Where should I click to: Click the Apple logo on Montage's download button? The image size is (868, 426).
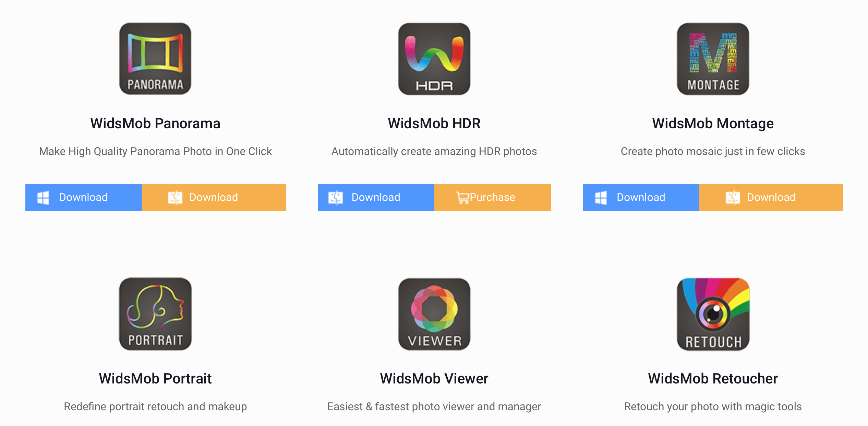(x=734, y=197)
